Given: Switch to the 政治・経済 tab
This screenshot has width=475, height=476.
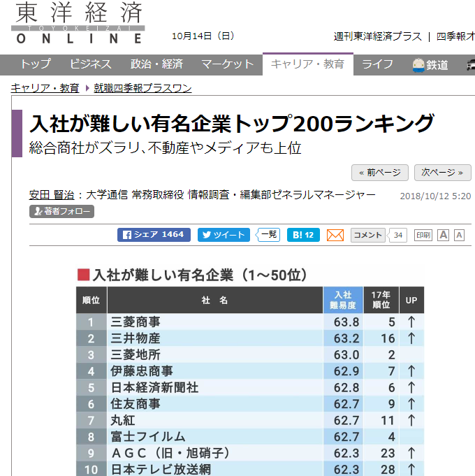Looking at the screenshot, I should coord(156,64).
